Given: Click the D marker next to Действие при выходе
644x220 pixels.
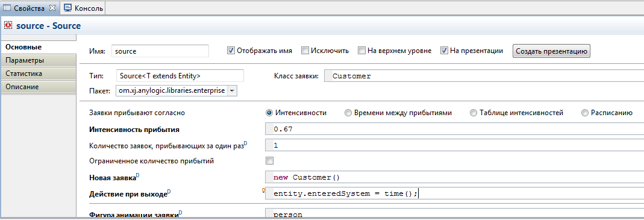Looking at the screenshot, I should pos(169,191).
